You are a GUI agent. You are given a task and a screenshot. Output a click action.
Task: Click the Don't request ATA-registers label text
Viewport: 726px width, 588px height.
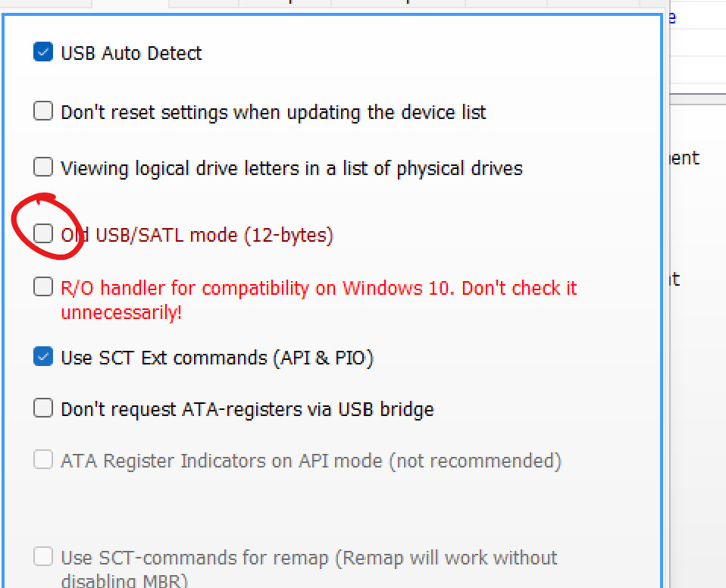point(247,410)
